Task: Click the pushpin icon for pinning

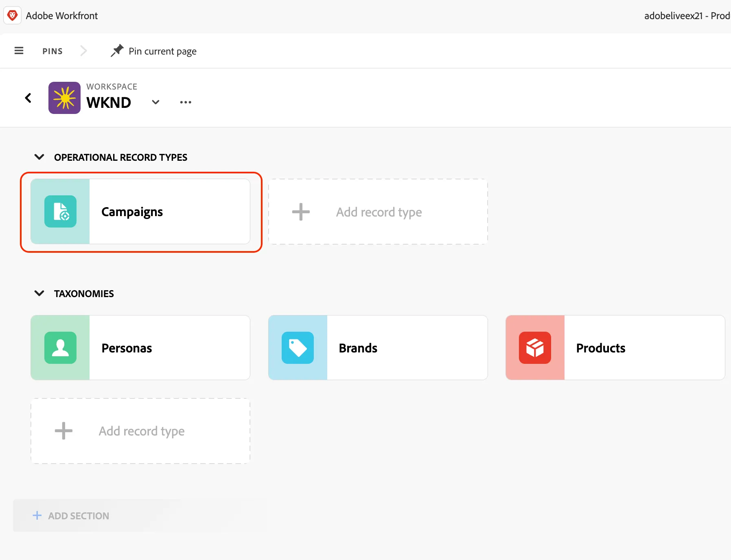Action: point(117,51)
